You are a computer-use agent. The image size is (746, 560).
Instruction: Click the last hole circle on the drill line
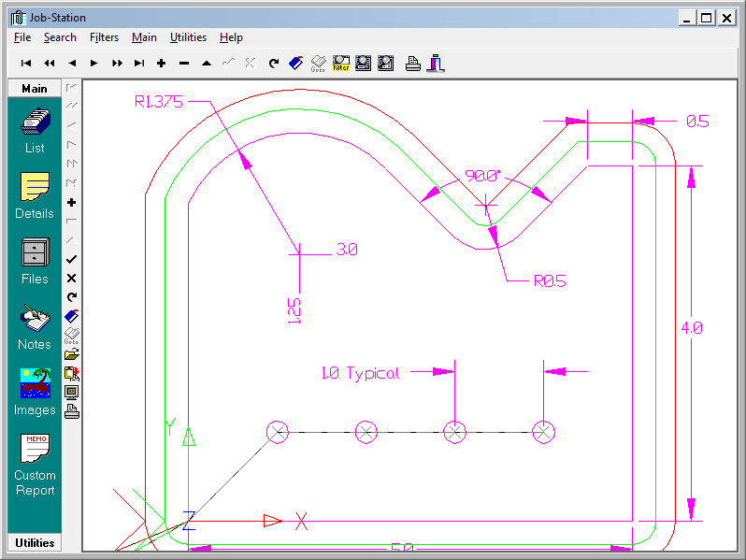[x=544, y=433]
